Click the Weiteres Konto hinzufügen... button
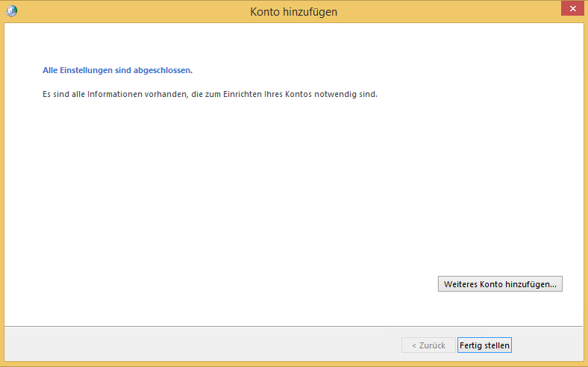 coord(500,284)
